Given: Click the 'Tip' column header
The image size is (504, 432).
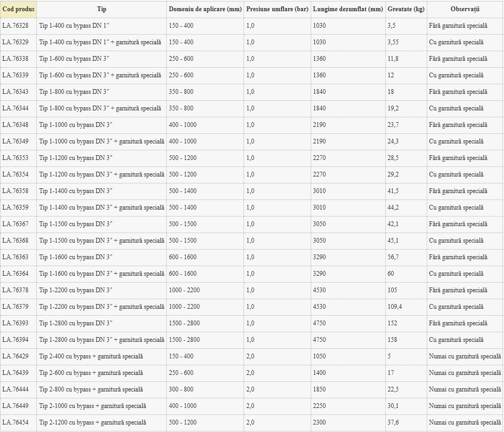Looking at the screenshot, I should click(102, 9).
